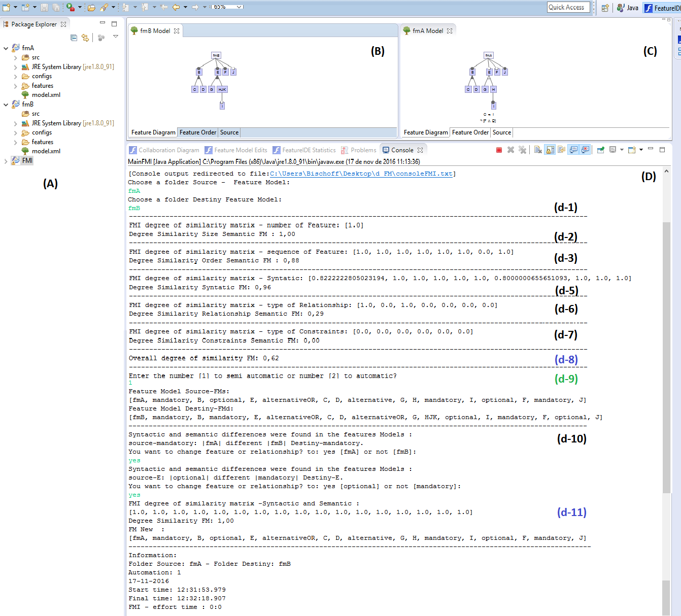Toggle show console when standard output changes
This screenshot has height=616, width=681.
pos(573,150)
